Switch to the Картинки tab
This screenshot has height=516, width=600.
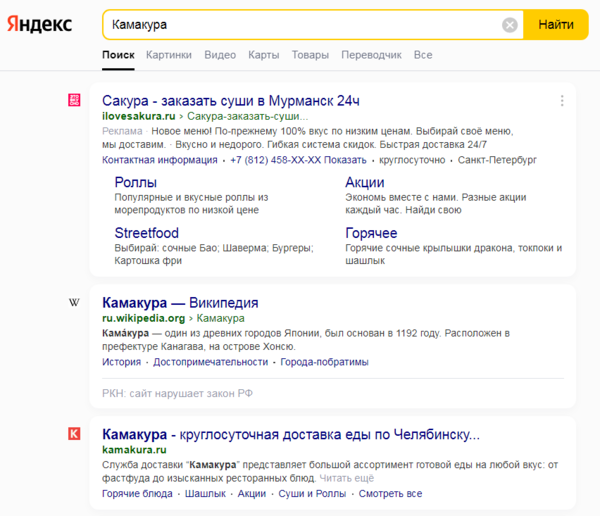[168, 55]
